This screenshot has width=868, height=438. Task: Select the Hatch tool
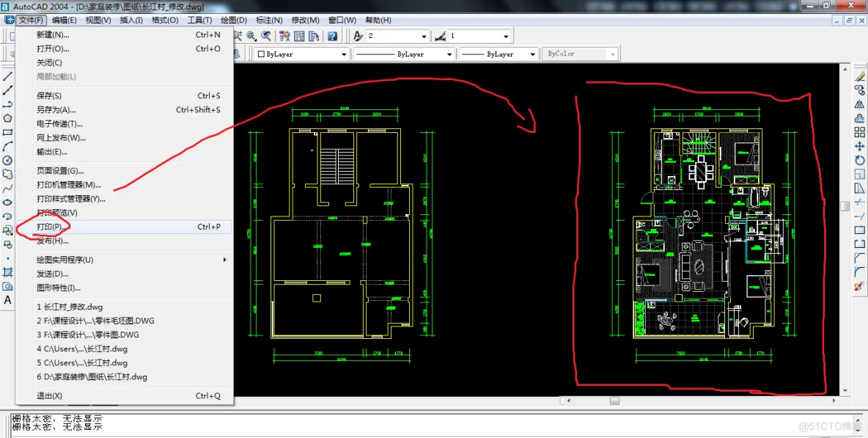[8, 272]
